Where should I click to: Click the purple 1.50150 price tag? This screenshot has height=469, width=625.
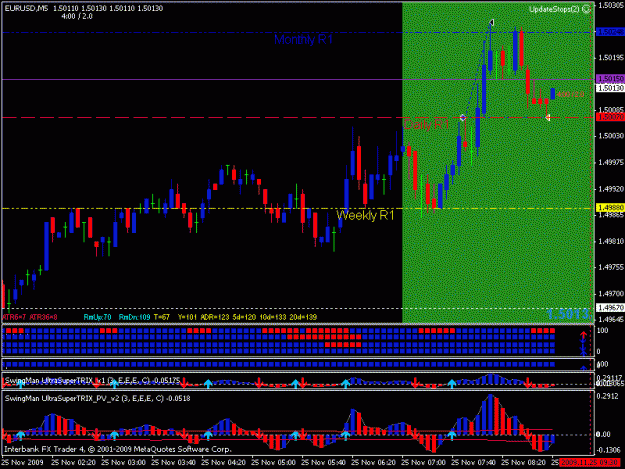(x=610, y=79)
